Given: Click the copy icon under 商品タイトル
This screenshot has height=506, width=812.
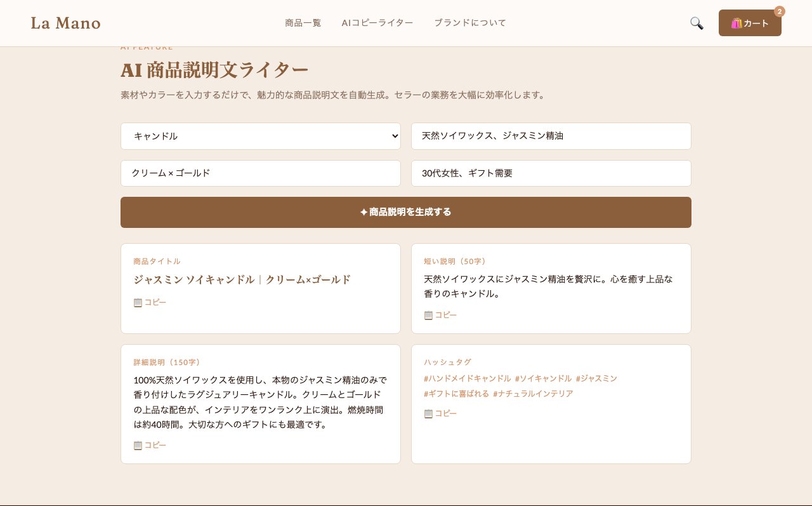Looking at the screenshot, I should coord(138,303).
